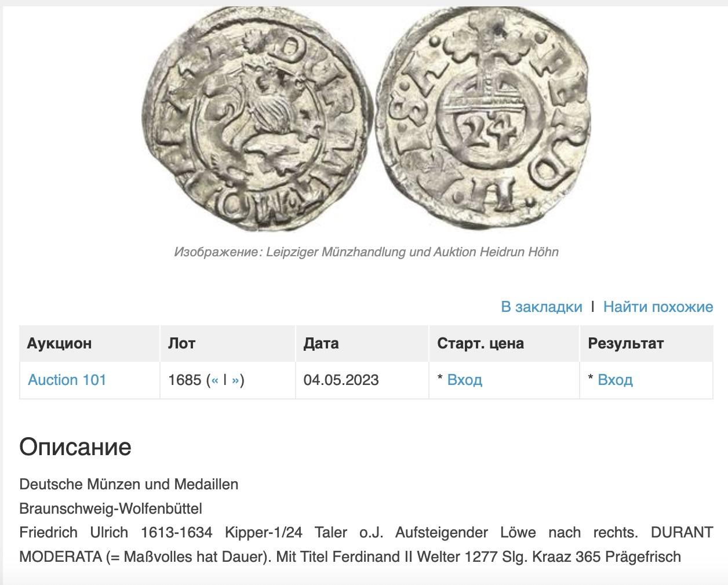Screen dimensions: 728x585
Task: Click the Braunschweig-Wolfenbüttel text line
Action: [111, 509]
